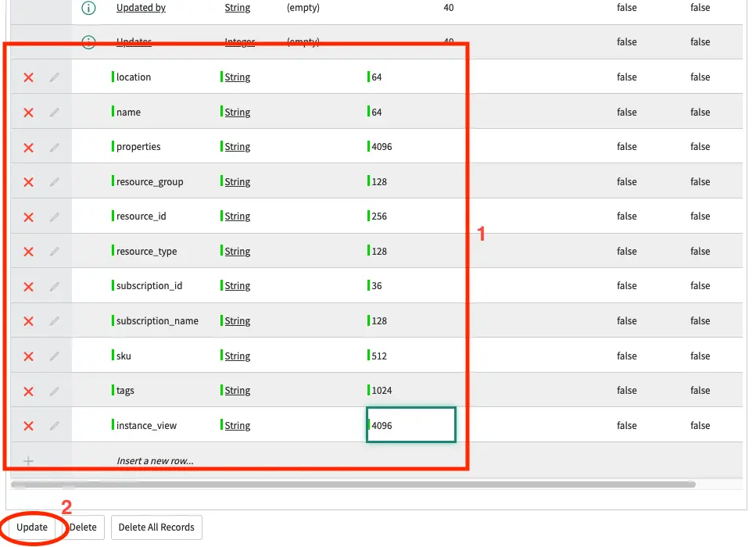Delete the properties row via red X
The width and height of the screenshot is (756, 547).
point(29,147)
